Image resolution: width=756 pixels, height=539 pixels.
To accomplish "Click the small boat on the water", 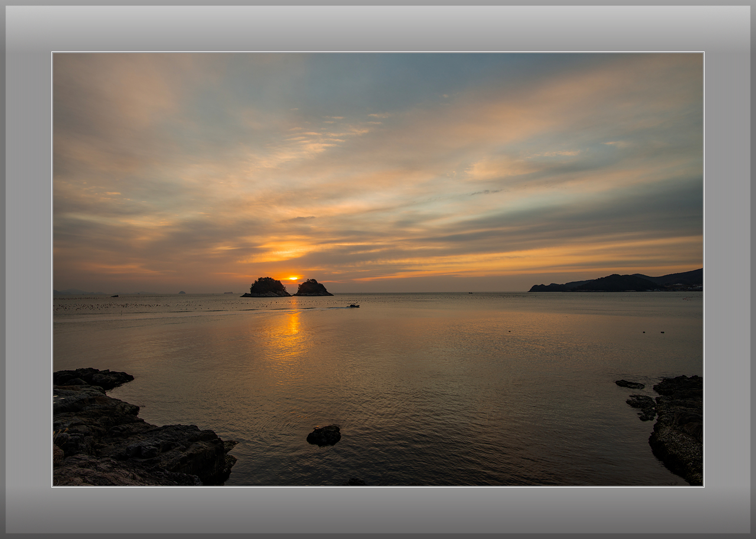I will (x=353, y=306).
